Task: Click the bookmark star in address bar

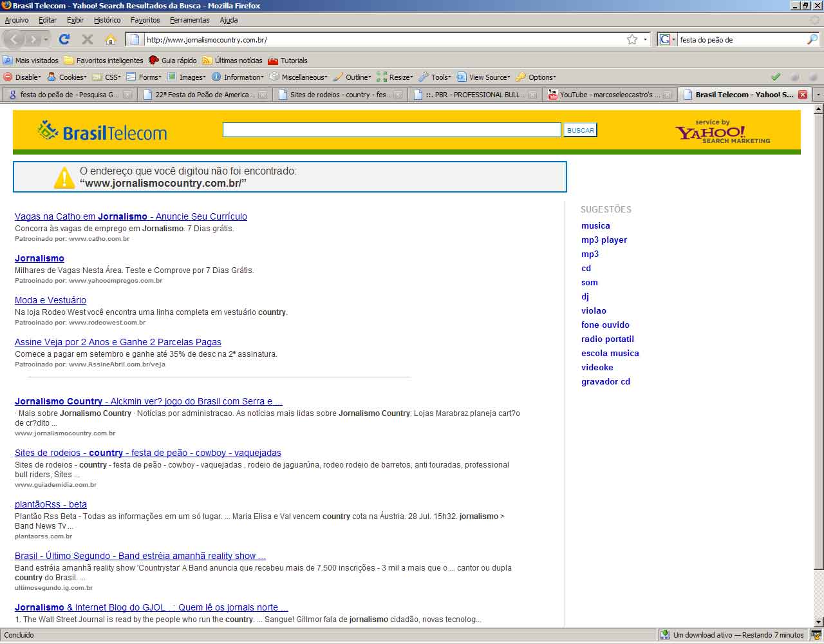Action: point(632,39)
